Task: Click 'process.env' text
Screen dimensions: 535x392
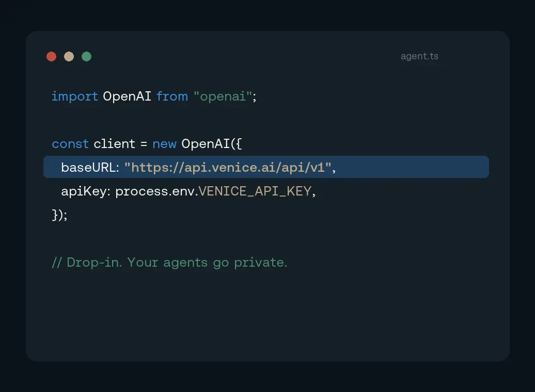Action: [x=155, y=191]
